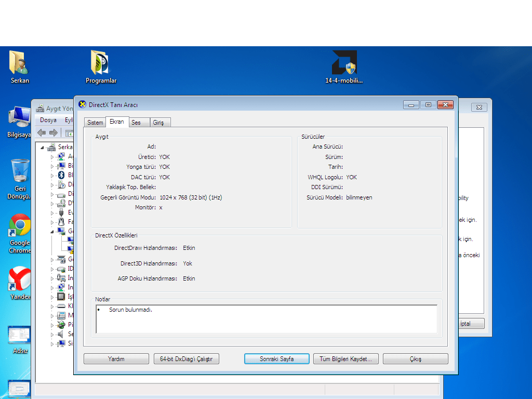Expand the node between human interface and processors

tap(52, 288)
